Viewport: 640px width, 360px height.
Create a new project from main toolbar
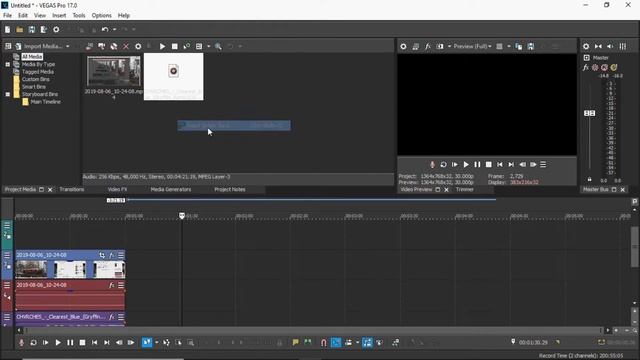click(x=7, y=29)
